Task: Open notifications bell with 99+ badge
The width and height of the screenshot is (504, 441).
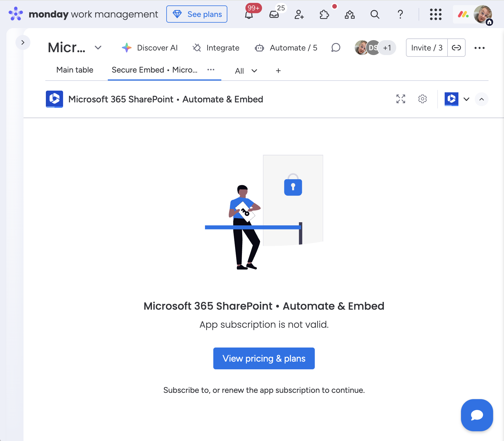Action: coord(249,15)
